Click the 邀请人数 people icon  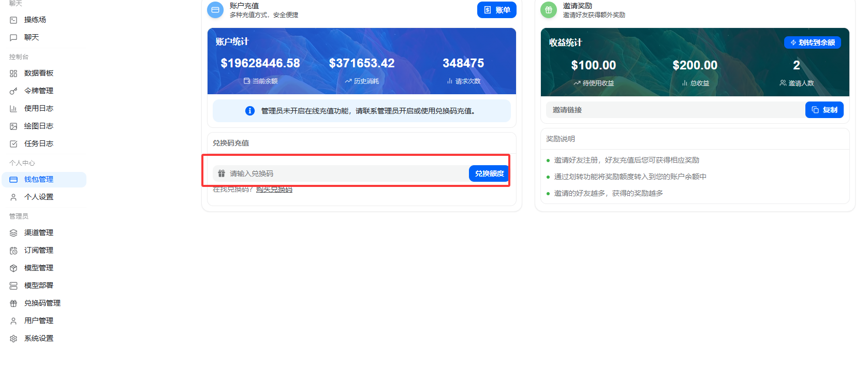point(783,83)
